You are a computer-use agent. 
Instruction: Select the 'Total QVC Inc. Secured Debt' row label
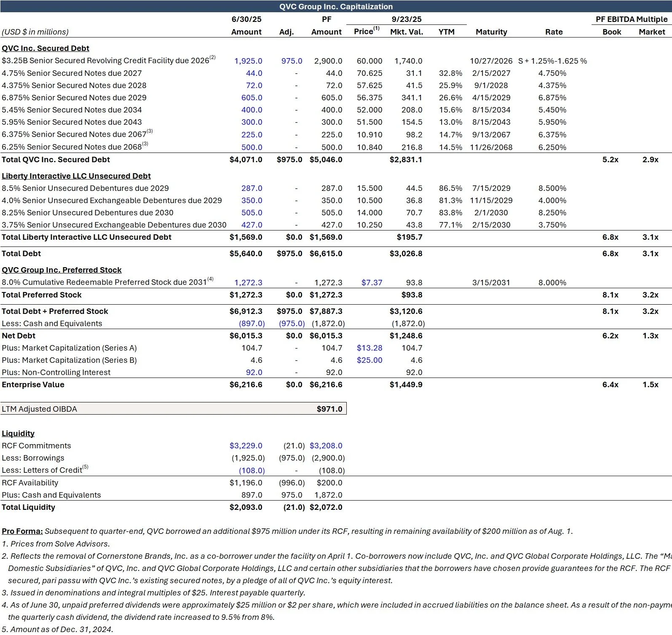(x=56, y=159)
